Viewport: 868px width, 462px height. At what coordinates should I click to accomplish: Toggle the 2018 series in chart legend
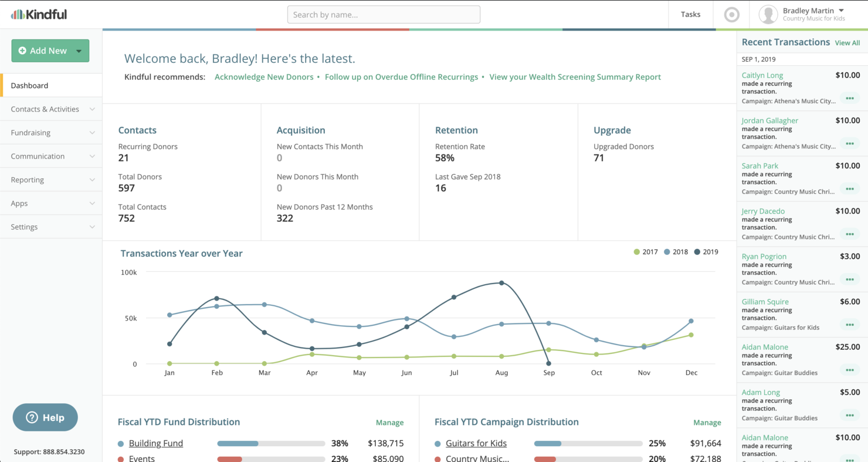click(676, 252)
